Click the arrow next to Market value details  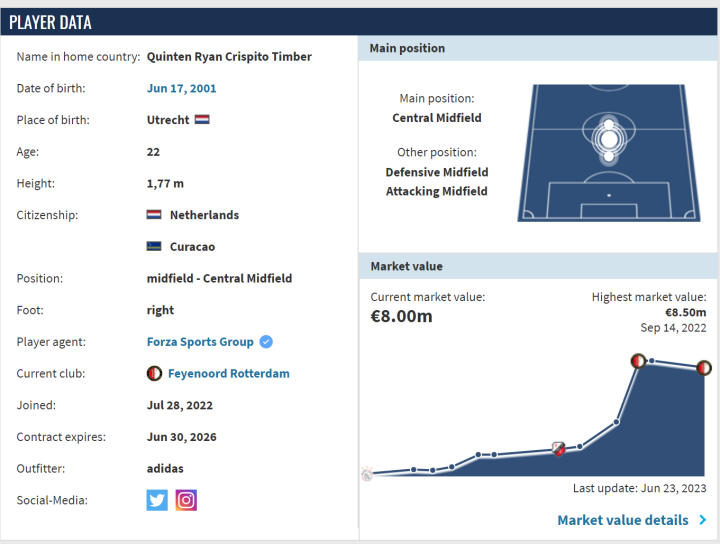point(703,520)
